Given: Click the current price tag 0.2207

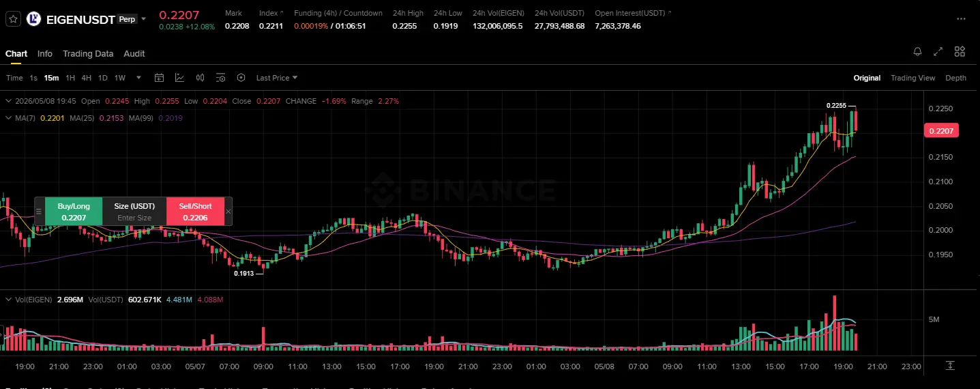Looking at the screenshot, I should click(942, 130).
